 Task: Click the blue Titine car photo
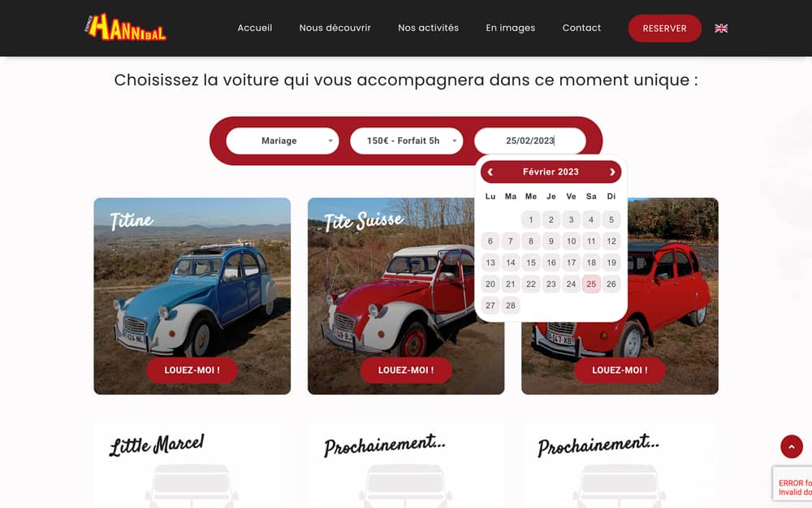point(192,296)
